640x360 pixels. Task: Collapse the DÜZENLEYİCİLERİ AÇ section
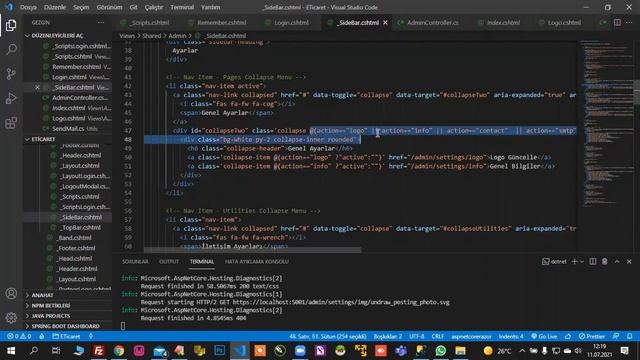point(57,36)
